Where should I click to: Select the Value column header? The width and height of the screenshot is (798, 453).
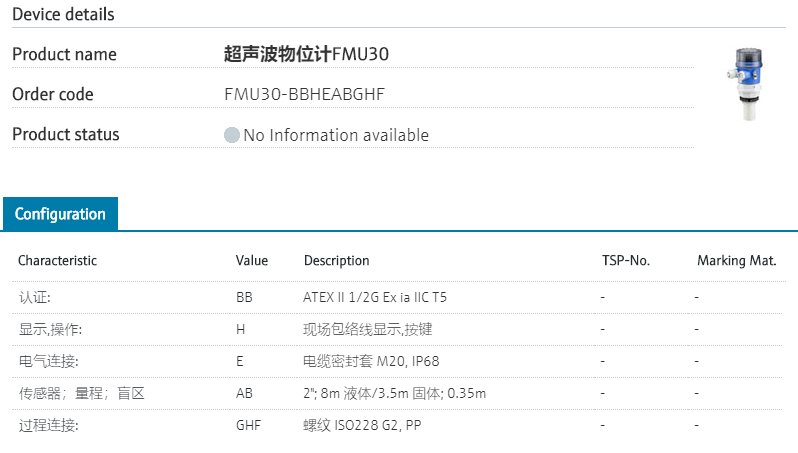point(252,261)
